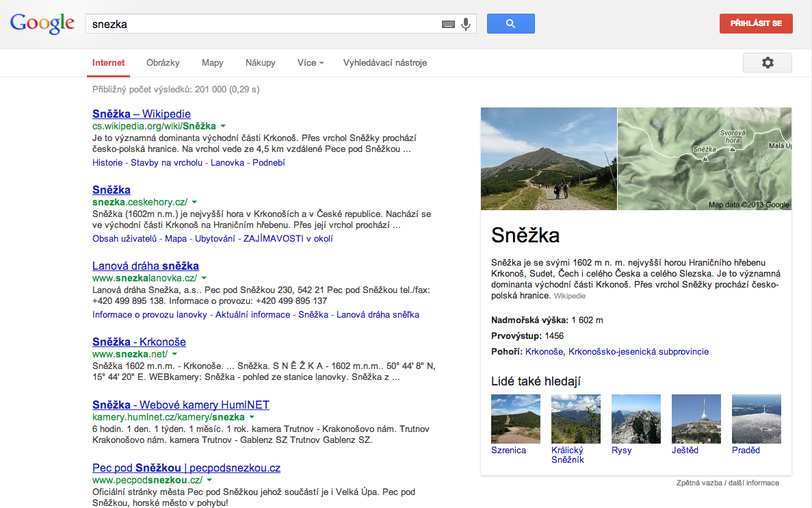
Task: Open the Lanová dráha sněžka sitelink
Action: click(x=378, y=315)
